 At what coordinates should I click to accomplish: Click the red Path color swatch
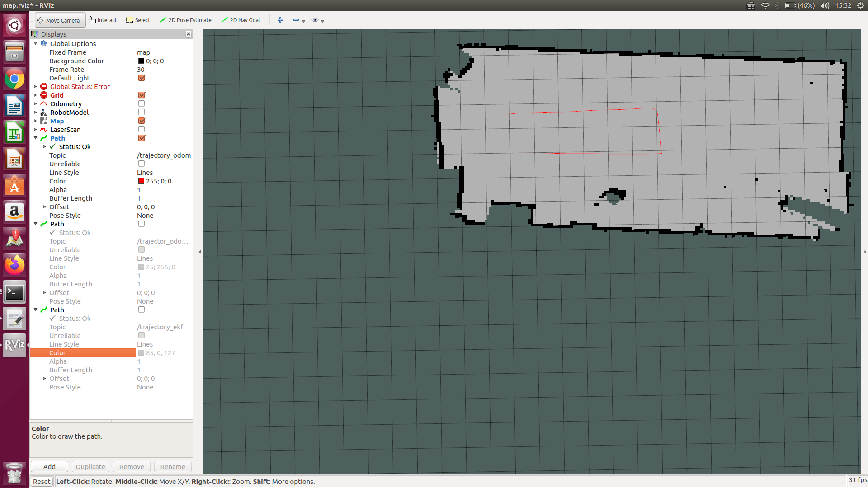(142, 181)
